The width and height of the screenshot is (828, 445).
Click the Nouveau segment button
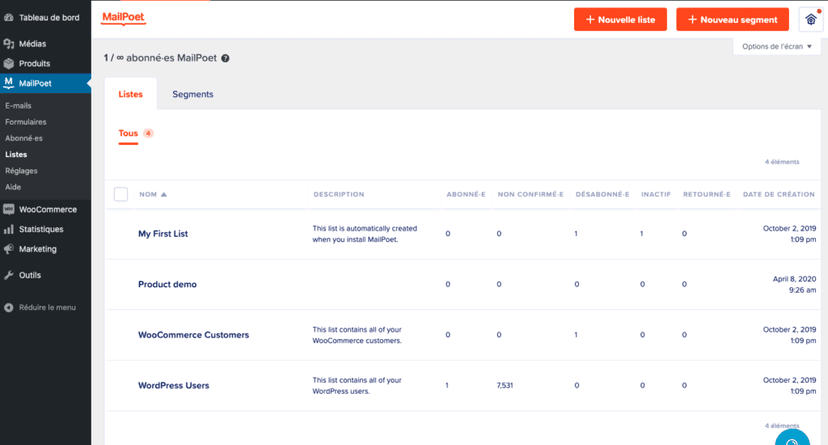[x=732, y=19]
